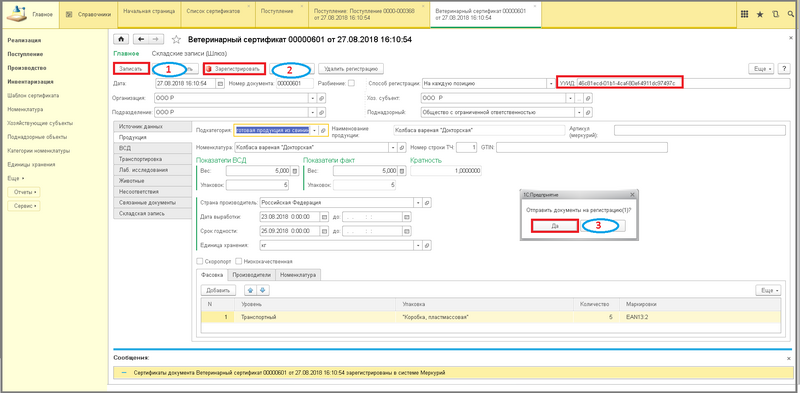Open calendar for Дата выработки start
The image size is (800, 393).
(323, 216)
